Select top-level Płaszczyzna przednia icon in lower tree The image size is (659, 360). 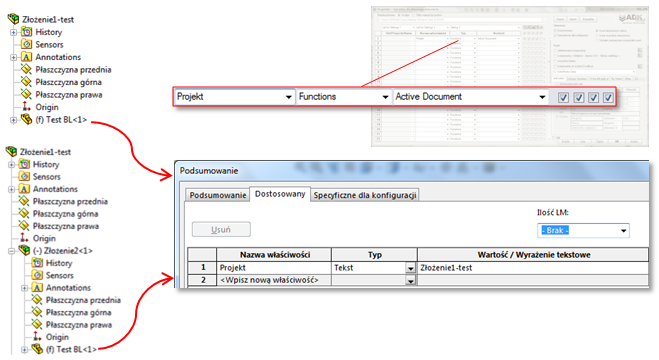(24, 201)
